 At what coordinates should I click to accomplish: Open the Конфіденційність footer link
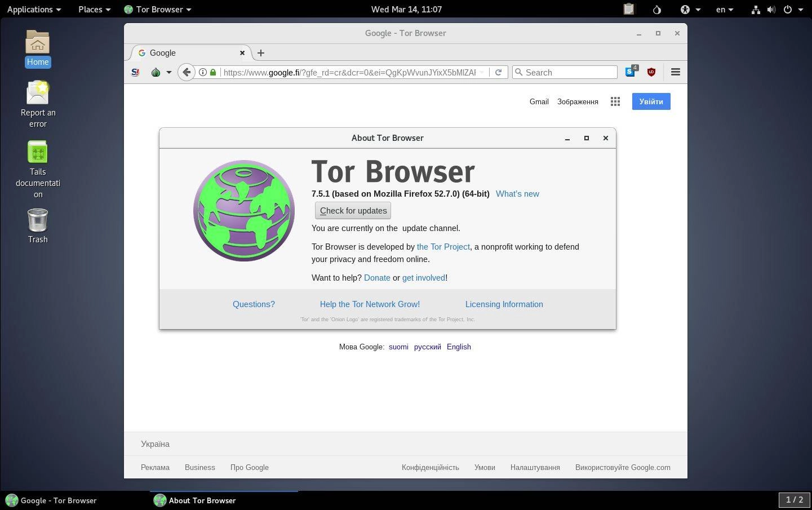coord(431,467)
